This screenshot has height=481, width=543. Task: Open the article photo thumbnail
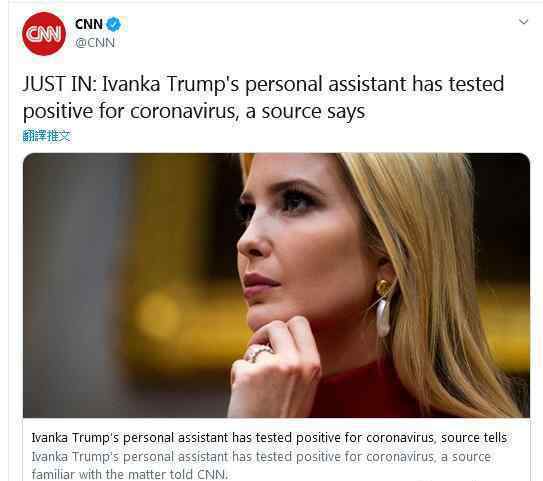[x=276, y=285]
